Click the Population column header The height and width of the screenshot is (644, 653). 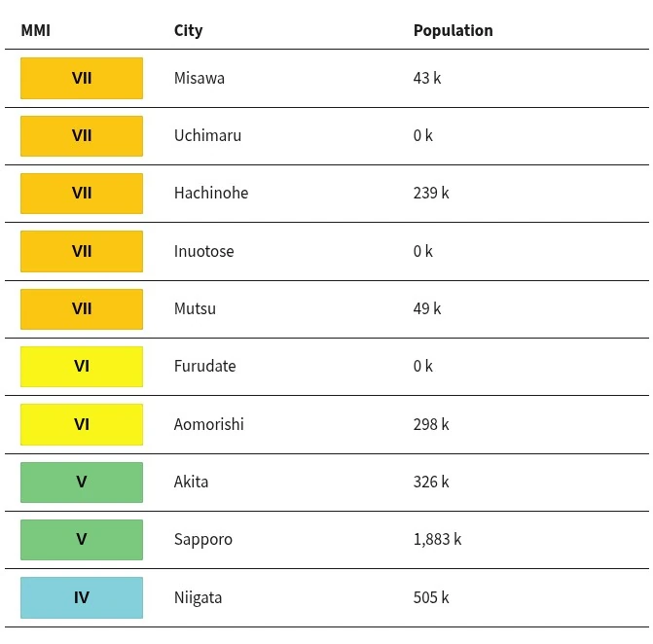(453, 30)
